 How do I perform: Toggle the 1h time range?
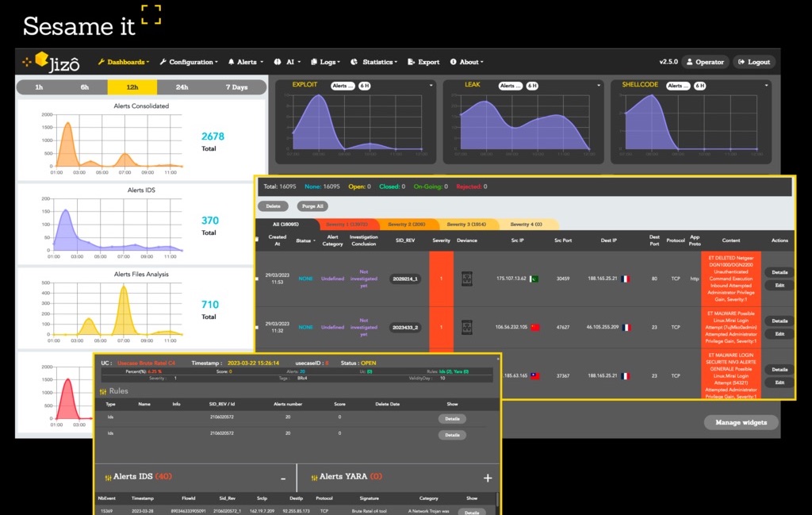click(x=41, y=87)
